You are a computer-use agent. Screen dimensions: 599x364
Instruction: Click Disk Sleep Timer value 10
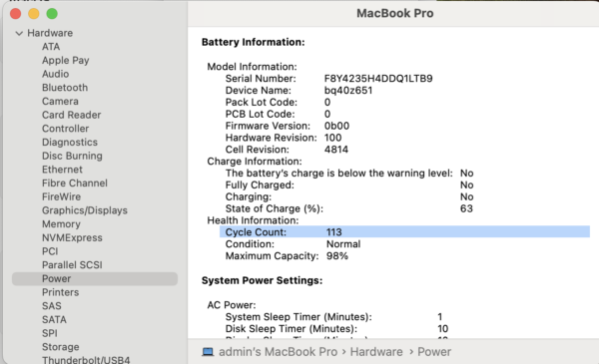442,329
